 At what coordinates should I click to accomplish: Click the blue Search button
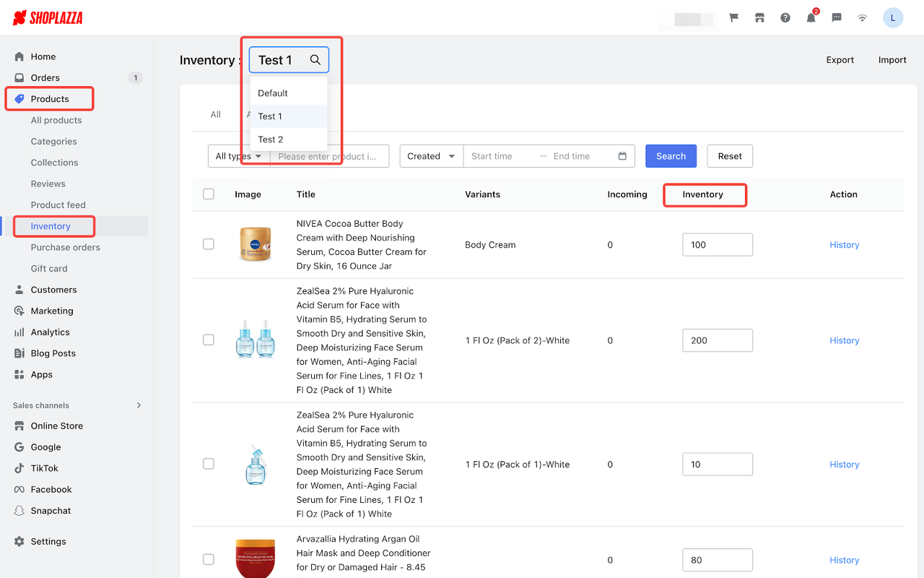pos(671,156)
